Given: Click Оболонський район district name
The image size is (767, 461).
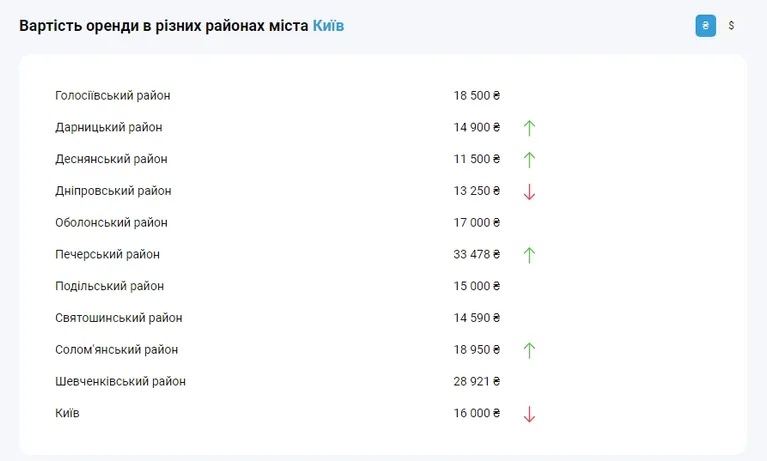Looking at the screenshot, I should pyautogui.click(x=111, y=223).
